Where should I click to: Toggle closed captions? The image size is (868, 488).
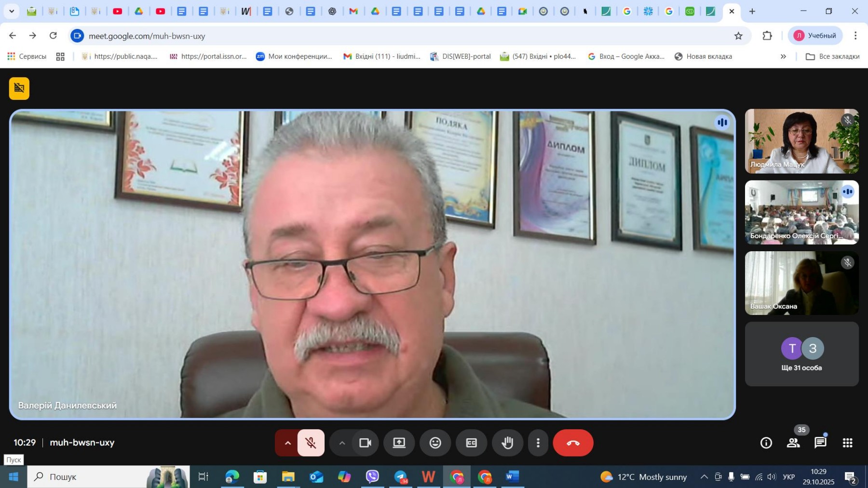[471, 443]
